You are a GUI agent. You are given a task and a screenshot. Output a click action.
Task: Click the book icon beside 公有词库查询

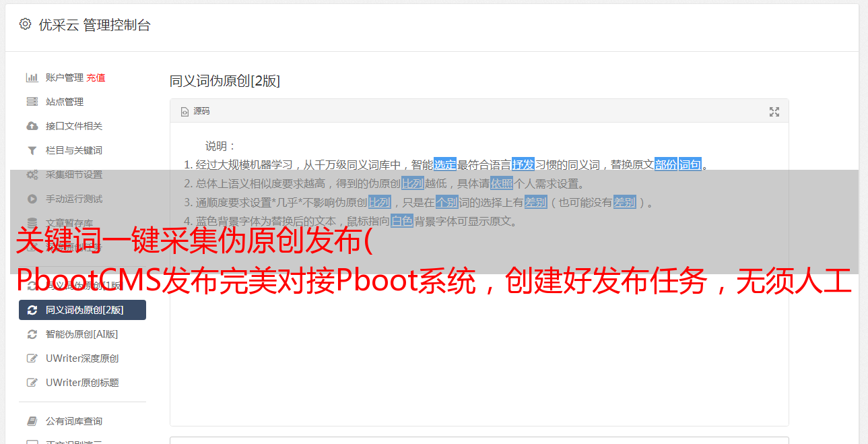click(x=32, y=421)
